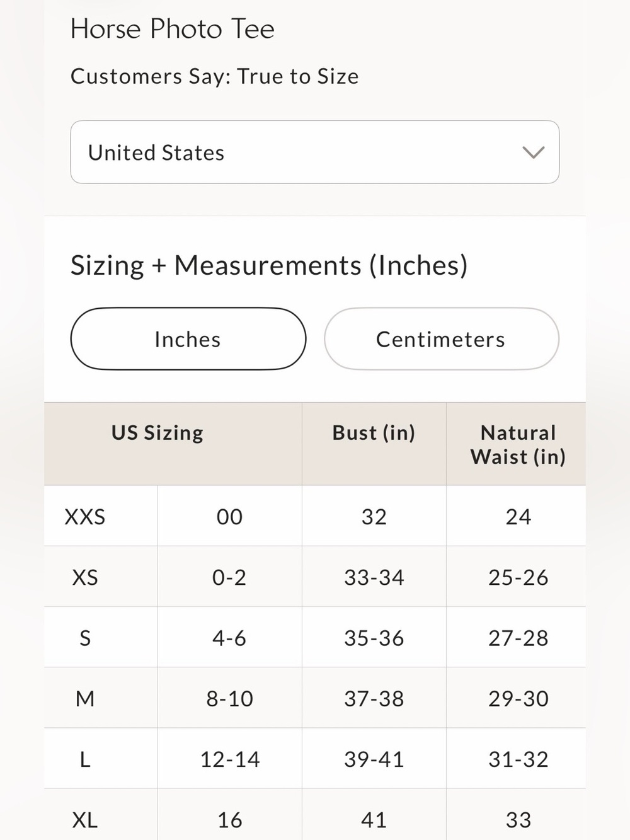Click the Natural Waist (in) header
Screen dimensions: 630x840
[x=518, y=444]
